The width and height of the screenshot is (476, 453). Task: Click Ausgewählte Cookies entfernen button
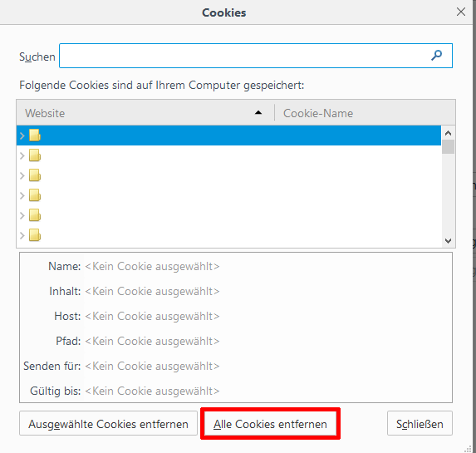pos(108,424)
